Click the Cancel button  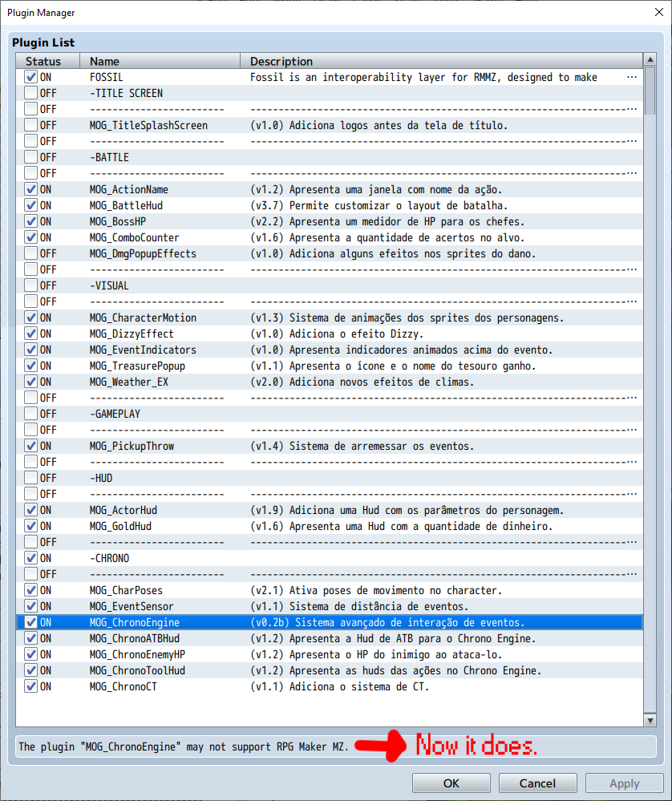coord(537,783)
